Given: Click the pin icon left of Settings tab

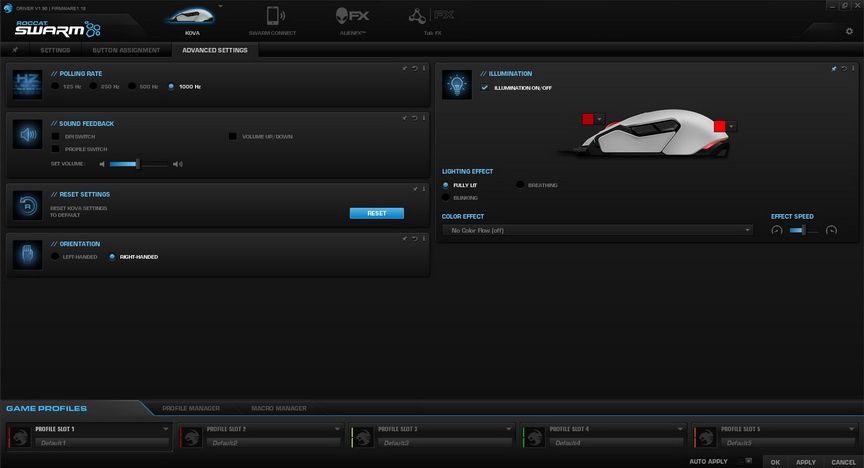Looking at the screenshot, I should point(15,50).
